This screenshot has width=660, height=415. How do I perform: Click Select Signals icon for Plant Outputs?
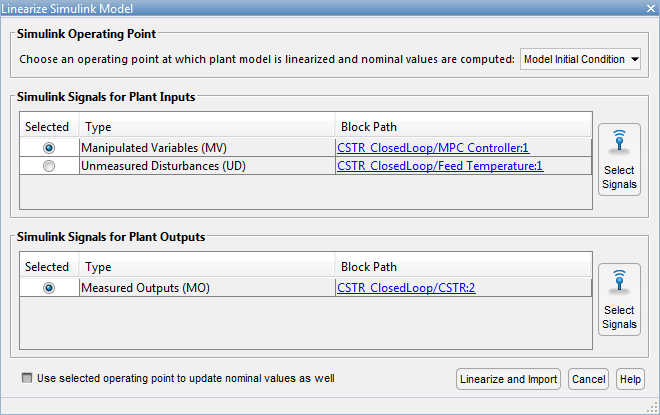pos(619,299)
